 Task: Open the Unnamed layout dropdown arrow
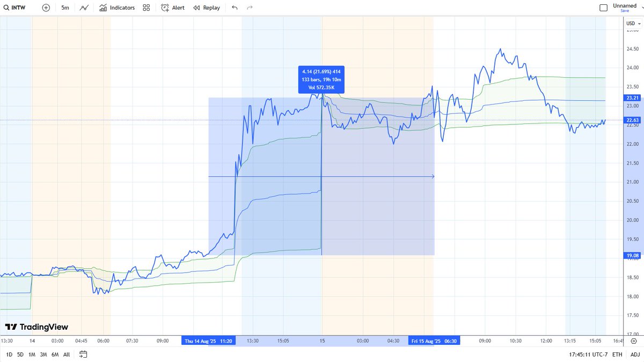click(642, 8)
